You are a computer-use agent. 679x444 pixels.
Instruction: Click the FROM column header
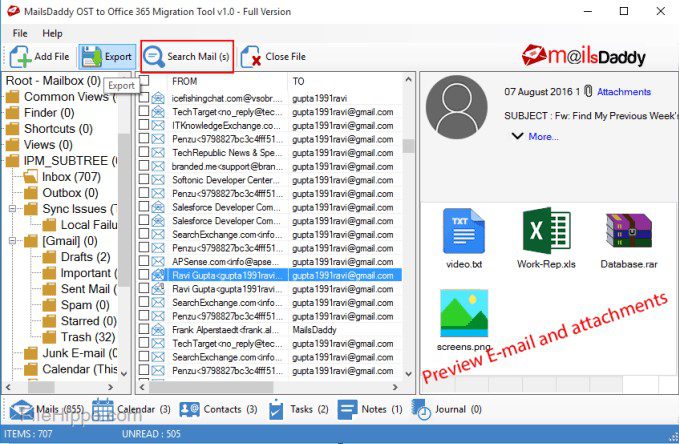coord(184,81)
